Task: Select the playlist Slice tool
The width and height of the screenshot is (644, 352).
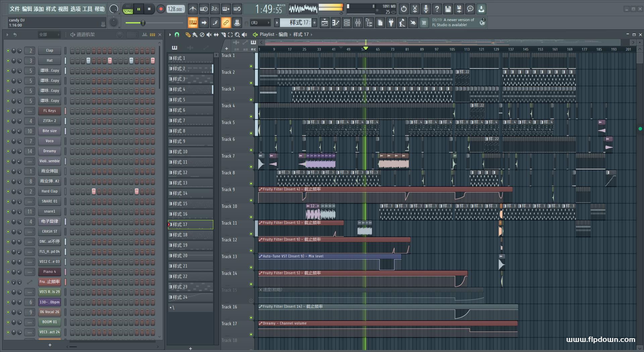Action: (223, 35)
